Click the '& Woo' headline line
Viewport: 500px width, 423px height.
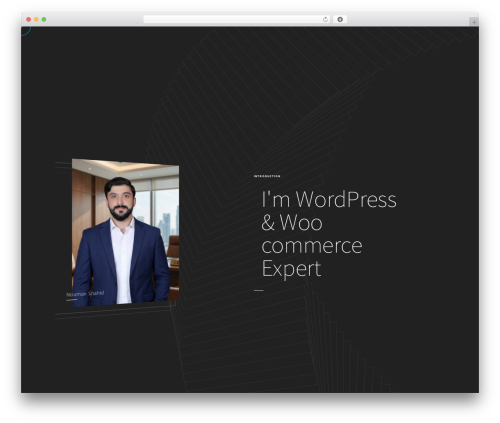point(292,222)
